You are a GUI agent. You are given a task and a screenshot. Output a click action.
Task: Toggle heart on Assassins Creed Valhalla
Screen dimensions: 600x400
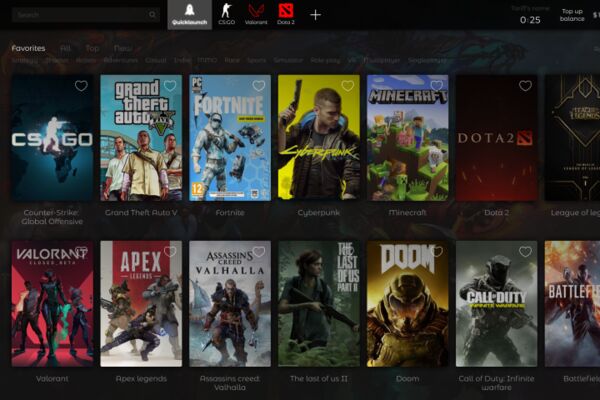259,251
